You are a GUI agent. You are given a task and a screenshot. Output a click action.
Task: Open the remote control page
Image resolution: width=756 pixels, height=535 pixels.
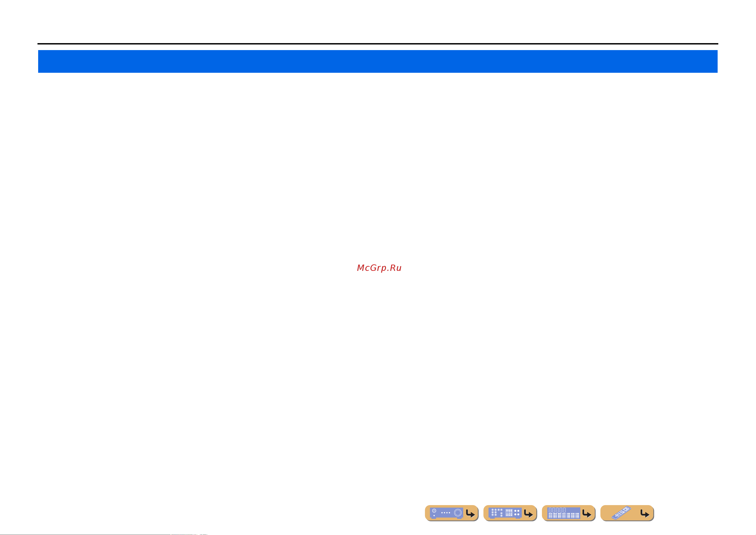(627, 513)
